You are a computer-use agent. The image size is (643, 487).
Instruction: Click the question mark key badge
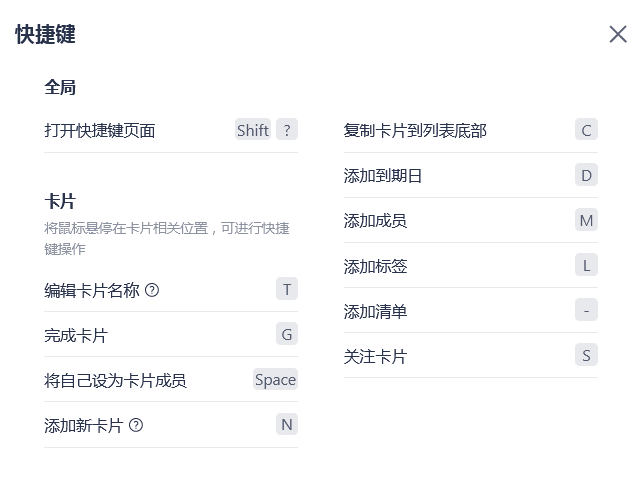click(287, 129)
